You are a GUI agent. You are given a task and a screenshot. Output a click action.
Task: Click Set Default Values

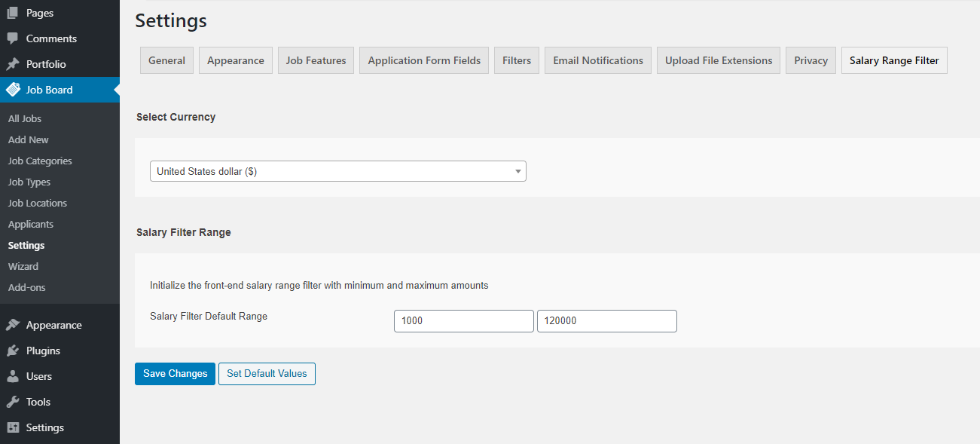(x=267, y=373)
